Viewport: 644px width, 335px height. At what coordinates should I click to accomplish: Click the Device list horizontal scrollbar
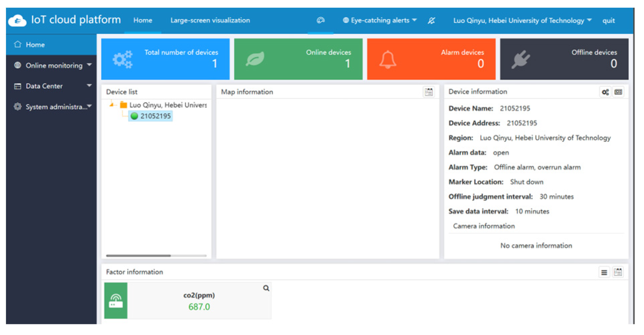tap(138, 256)
